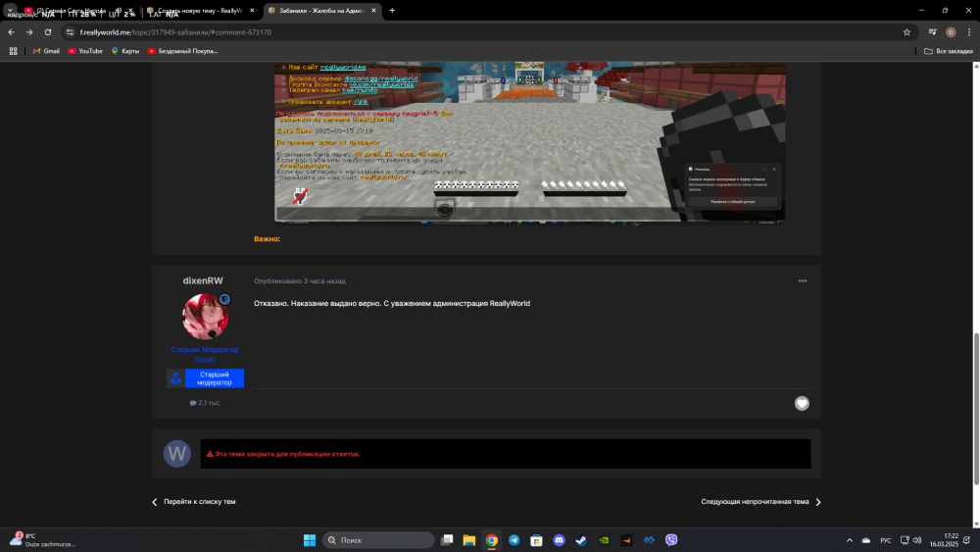980x552 pixels.
Task: Open dixenRW's profile by username
Action: tap(203, 280)
